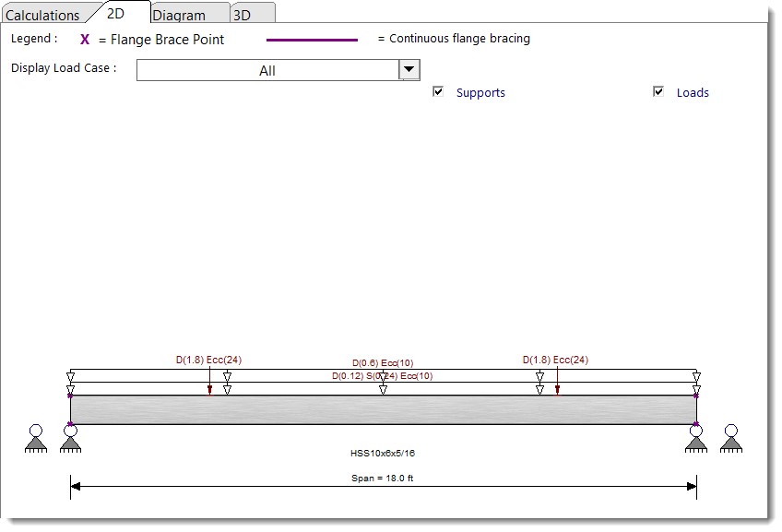This screenshot has width=782, height=532.
Task: Click the load case combo box showing All
Action: coord(267,71)
